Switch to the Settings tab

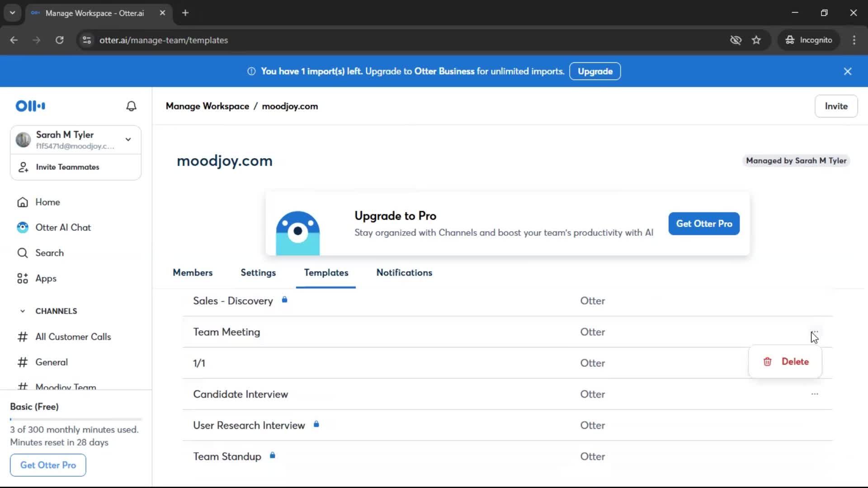258,273
